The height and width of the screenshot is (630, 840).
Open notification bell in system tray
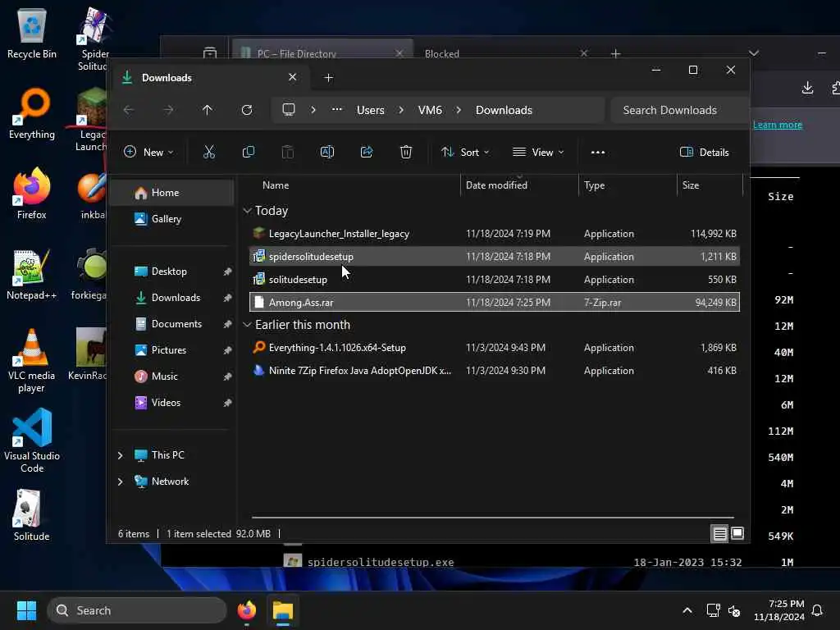click(x=817, y=610)
